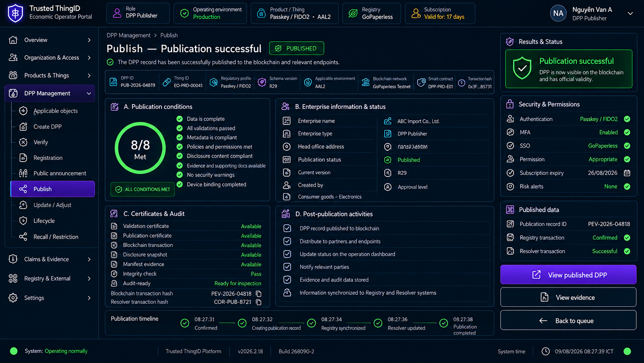Viewport: 644px width, 363px height.
Task: Click the 08:27:34 Registry synchronized timeline marker
Action: 311,323
